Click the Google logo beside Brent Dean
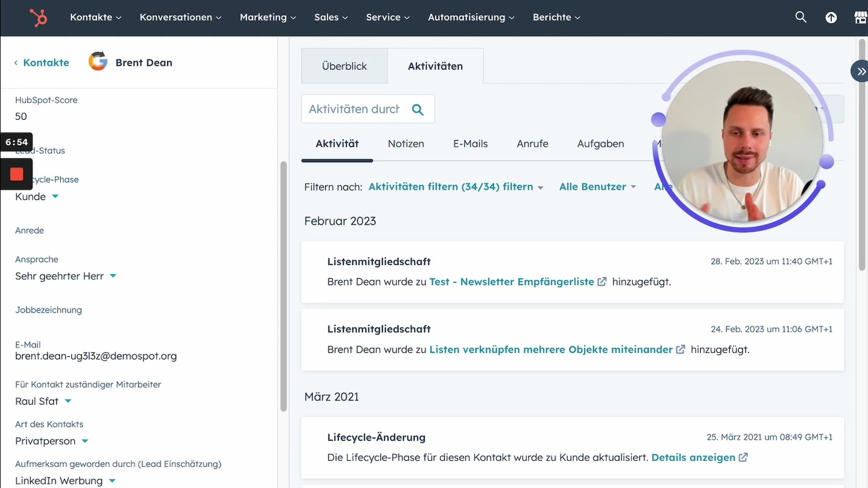 coord(97,61)
